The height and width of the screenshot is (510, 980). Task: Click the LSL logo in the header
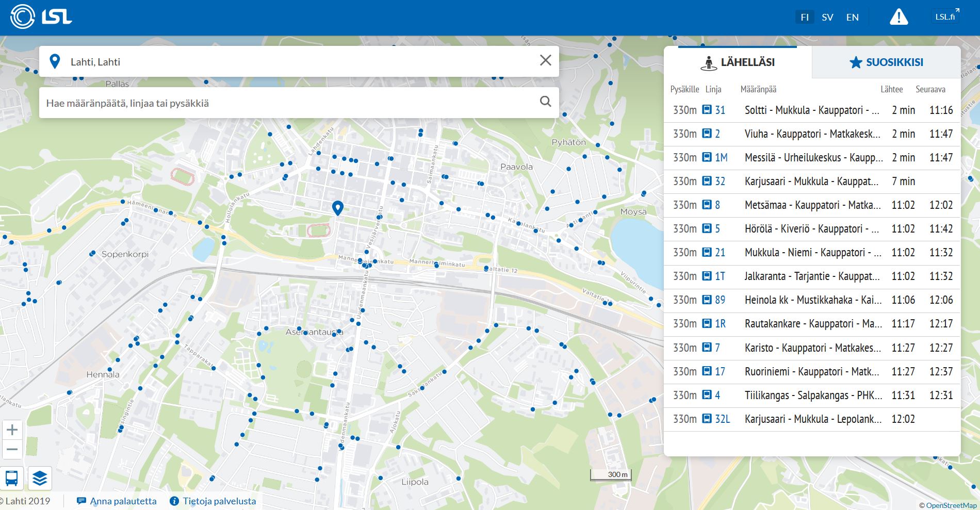(41, 17)
